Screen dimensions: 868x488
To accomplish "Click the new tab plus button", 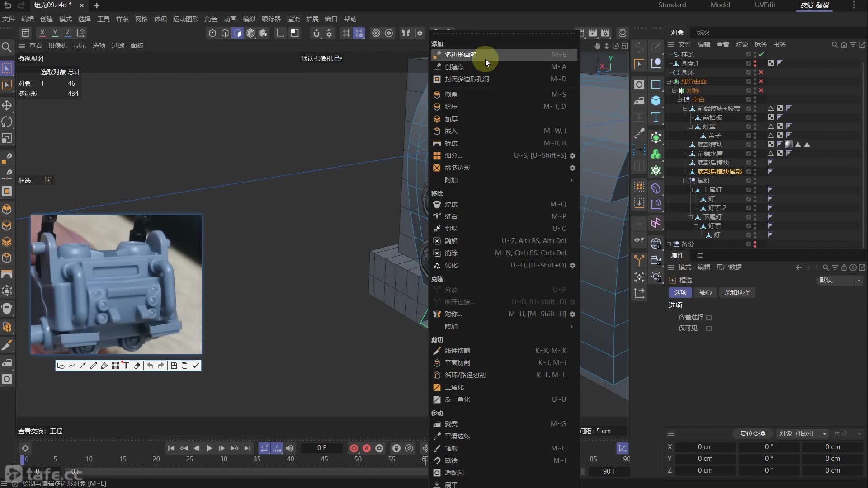I will (x=96, y=5).
